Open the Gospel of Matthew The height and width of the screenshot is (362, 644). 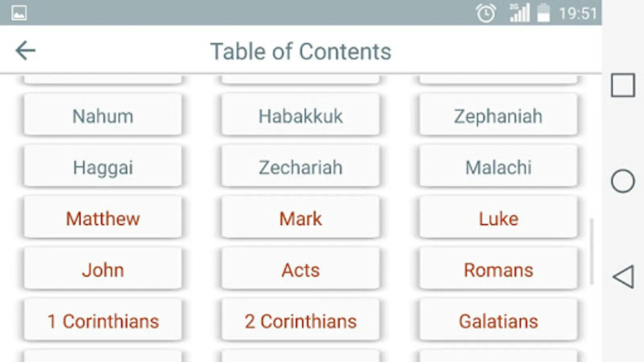[103, 218]
